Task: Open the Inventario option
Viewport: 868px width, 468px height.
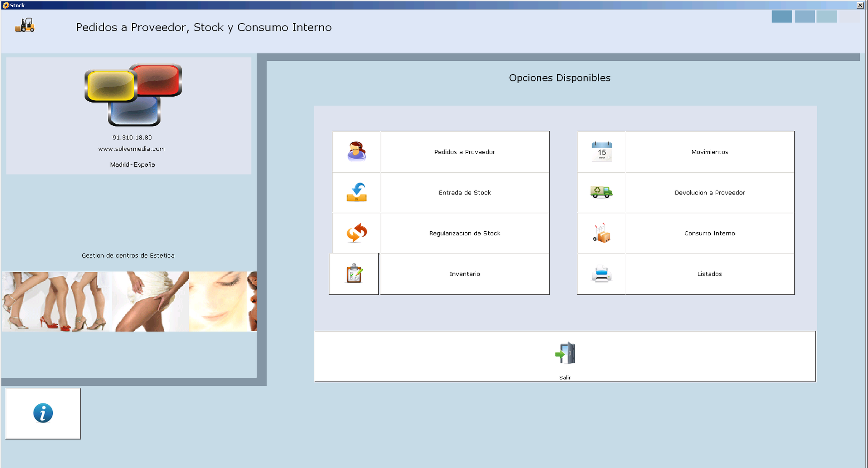Action: 465,274
